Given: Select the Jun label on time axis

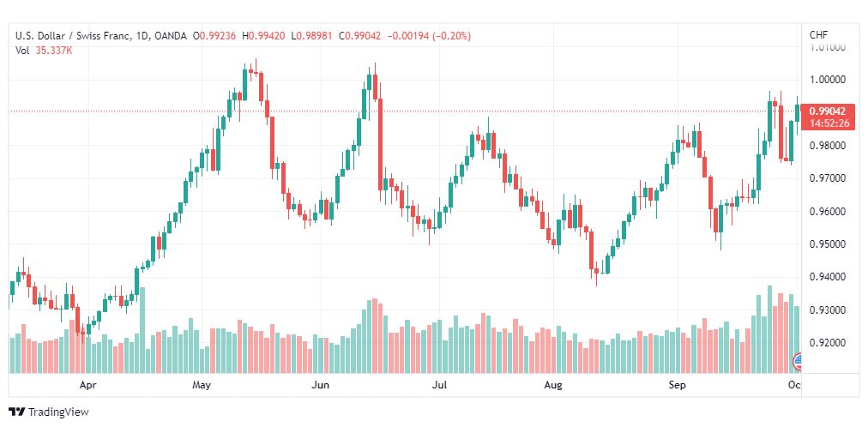Looking at the screenshot, I should tap(321, 386).
